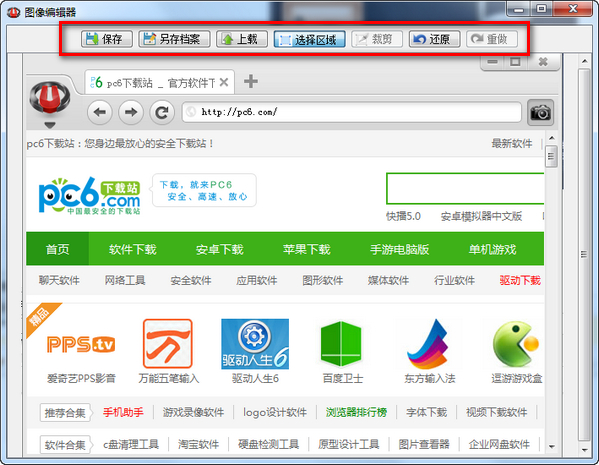Screen dimensions: 599x465
Task: Click the 还原 (Undo) button
Action: (x=435, y=39)
